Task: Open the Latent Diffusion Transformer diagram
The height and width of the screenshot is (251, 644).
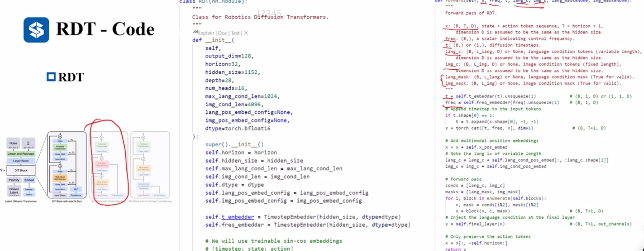Action: [21, 169]
